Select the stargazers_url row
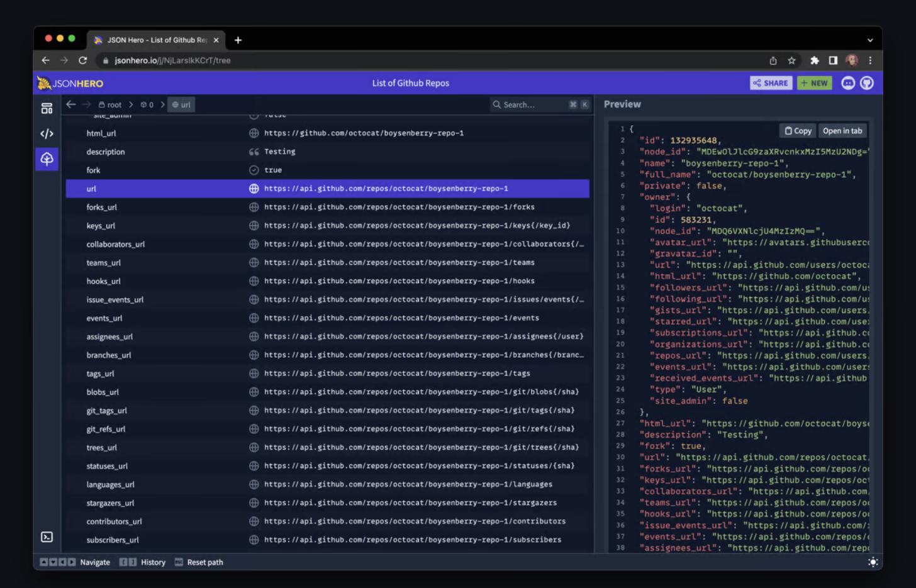 [x=328, y=503]
